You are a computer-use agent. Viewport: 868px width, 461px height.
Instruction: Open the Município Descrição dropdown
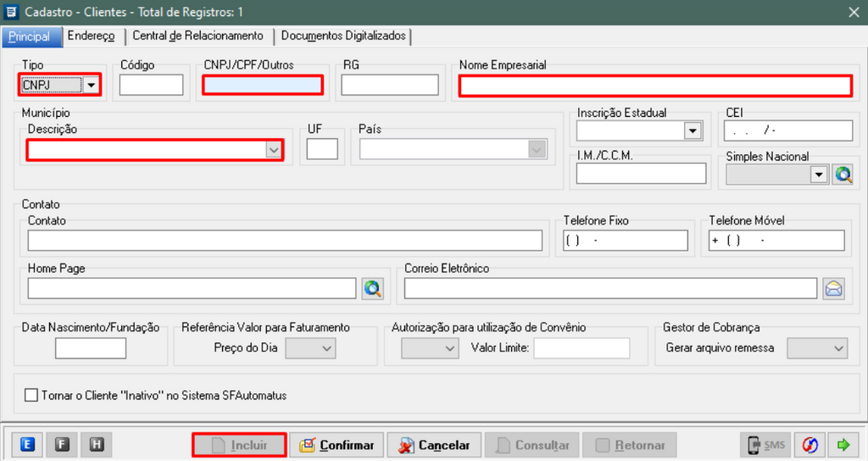(273, 150)
